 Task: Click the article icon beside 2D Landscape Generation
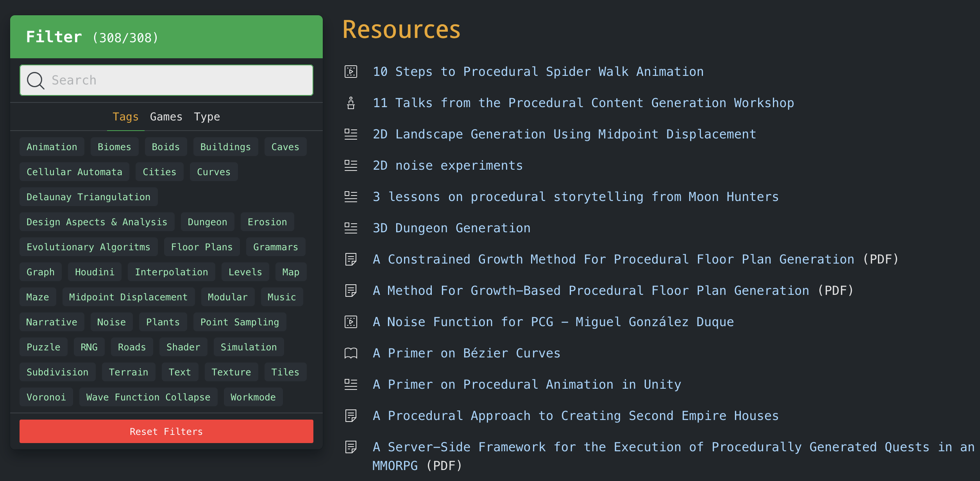pos(351,134)
